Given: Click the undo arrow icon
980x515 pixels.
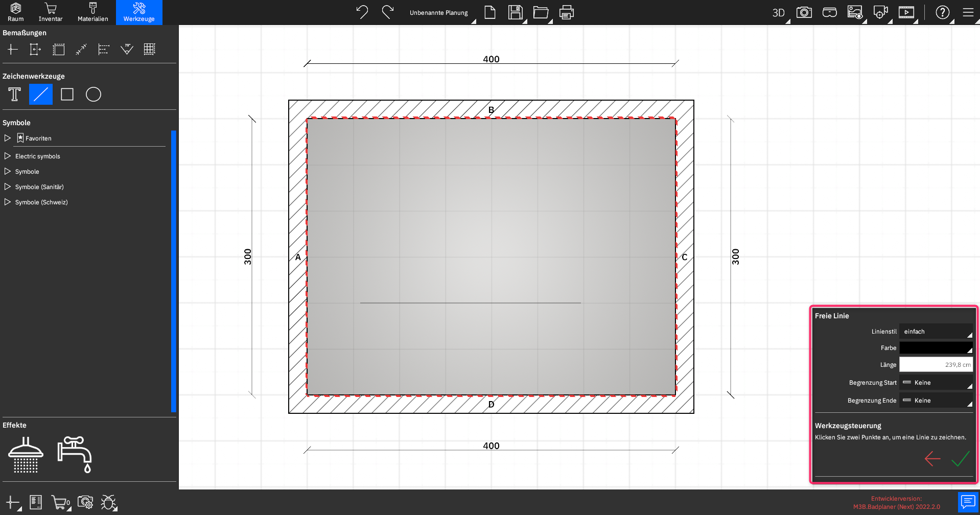Looking at the screenshot, I should [362, 12].
